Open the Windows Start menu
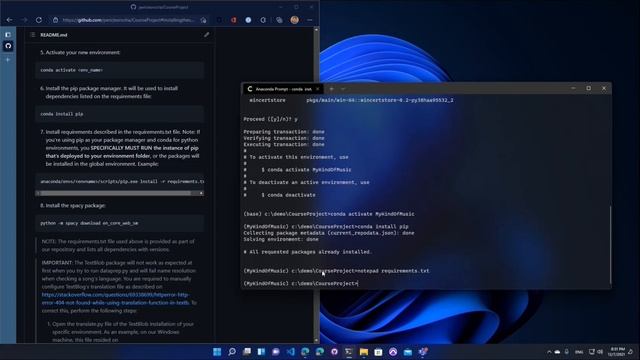640x360 pixels. 217,352
